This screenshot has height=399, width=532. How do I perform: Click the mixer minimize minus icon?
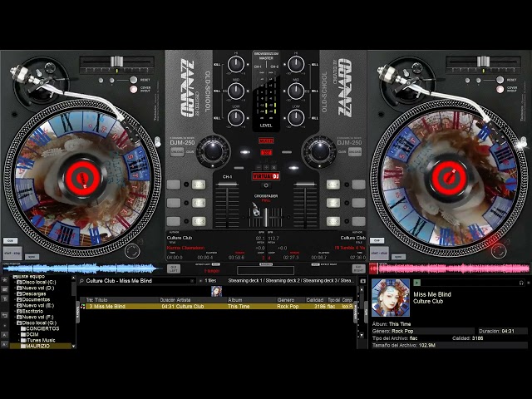tap(259, 167)
